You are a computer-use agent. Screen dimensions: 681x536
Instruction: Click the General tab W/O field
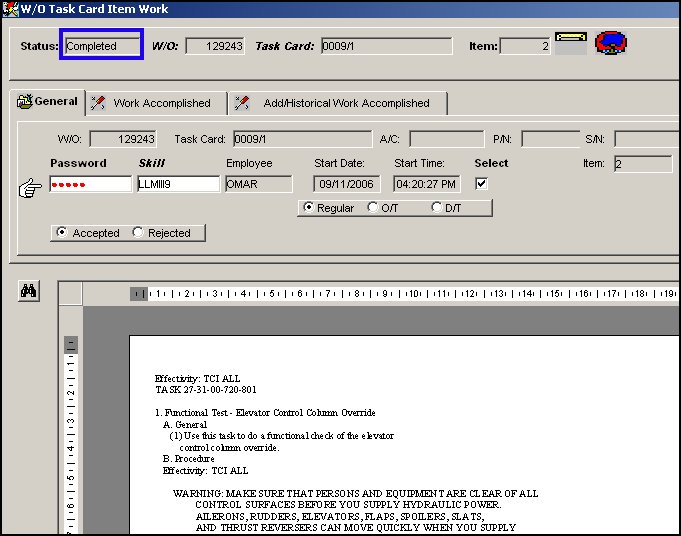(x=123, y=139)
